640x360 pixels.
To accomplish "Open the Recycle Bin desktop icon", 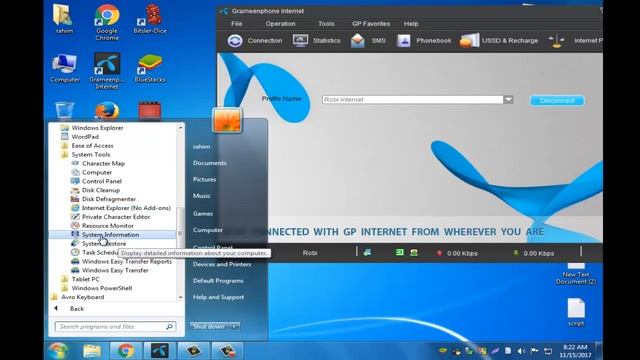I will [64, 111].
